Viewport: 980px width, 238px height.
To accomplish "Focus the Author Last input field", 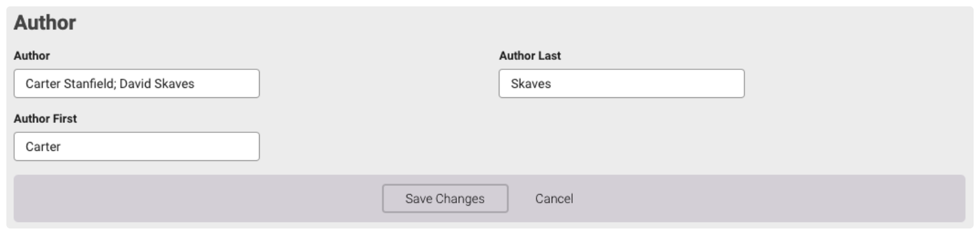I will click(622, 83).
